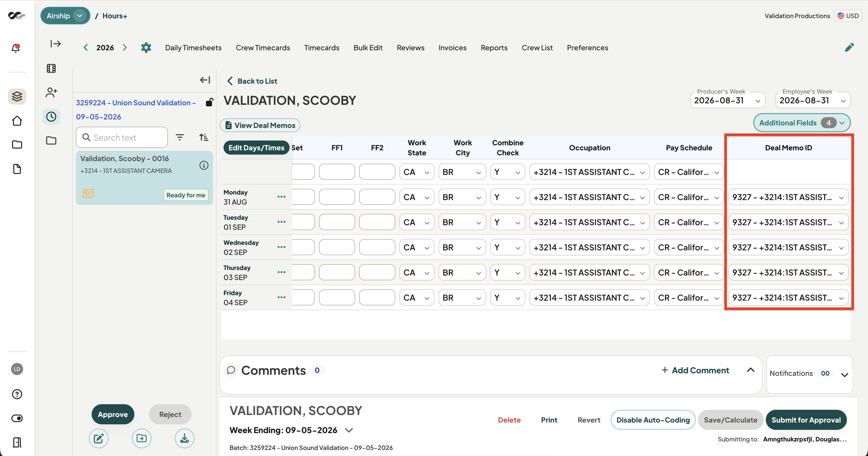The height and width of the screenshot is (456, 868).
Task: Open the help question mark icon
Action: pos(17,394)
